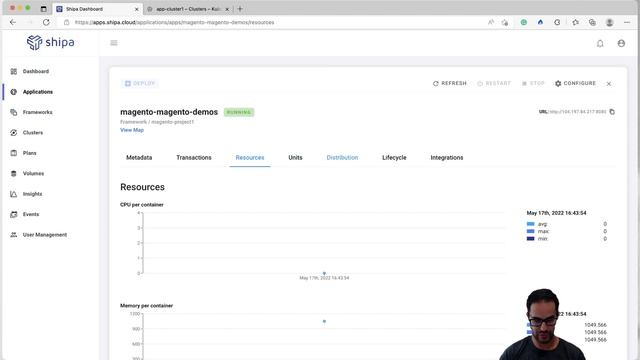This screenshot has height=360, width=640.
Task: Close the Shipa Dashboard browser tab
Action: 136,9
